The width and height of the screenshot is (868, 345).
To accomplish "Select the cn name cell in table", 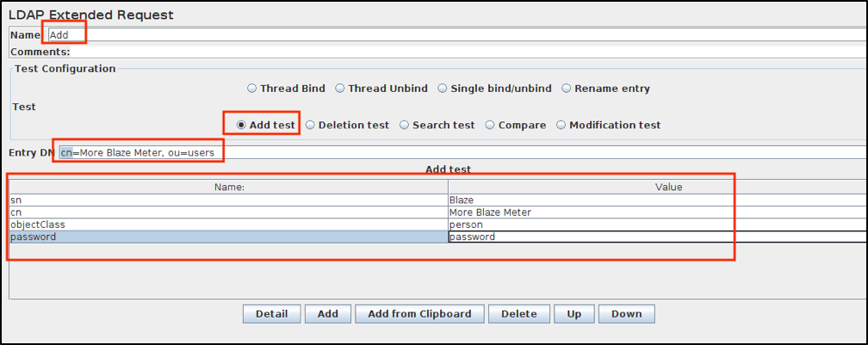I will coord(229,213).
